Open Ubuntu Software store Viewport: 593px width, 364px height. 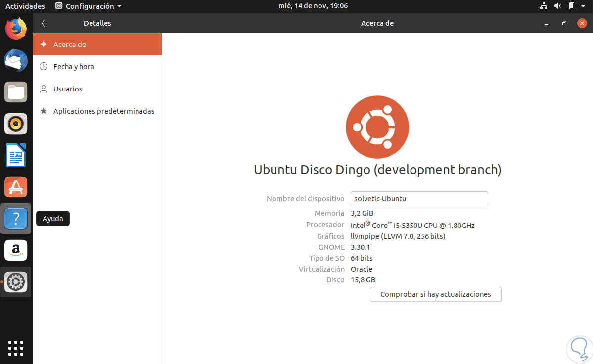(16, 187)
